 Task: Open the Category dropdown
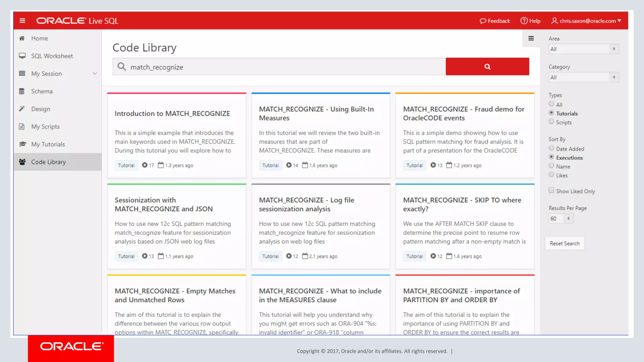[x=583, y=77]
